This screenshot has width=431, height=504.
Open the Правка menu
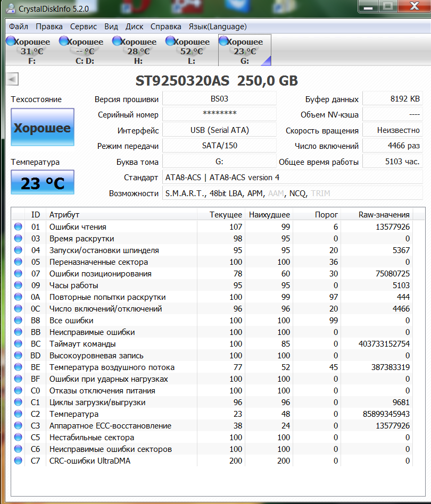click(x=49, y=27)
